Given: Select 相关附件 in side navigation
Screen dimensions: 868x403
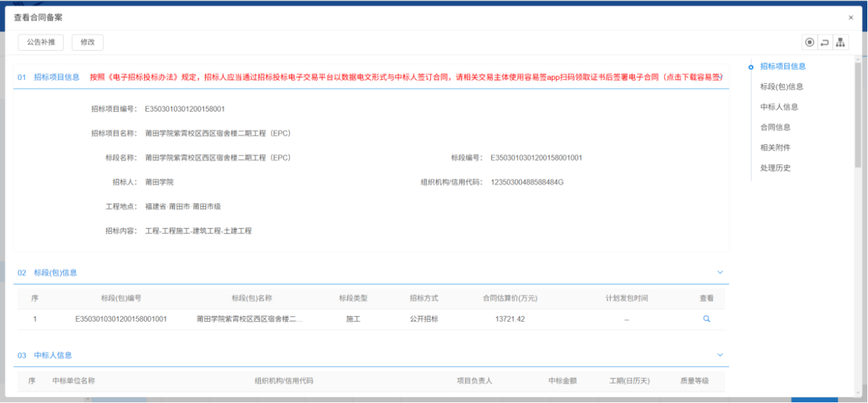Looking at the screenshot, I should pyautogui.click(x=775, y=147).
